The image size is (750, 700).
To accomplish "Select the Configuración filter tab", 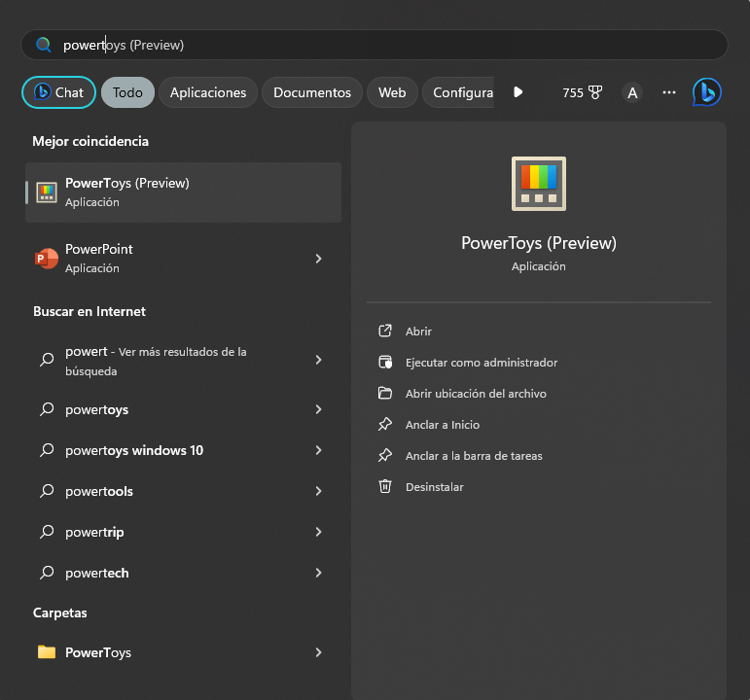I will click(458, 92).
